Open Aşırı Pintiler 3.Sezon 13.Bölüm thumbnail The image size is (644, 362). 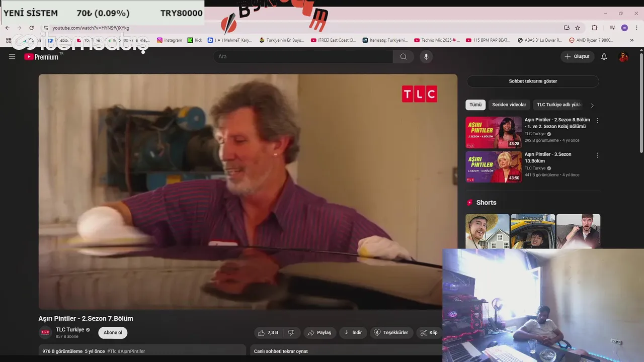point(494,166)
